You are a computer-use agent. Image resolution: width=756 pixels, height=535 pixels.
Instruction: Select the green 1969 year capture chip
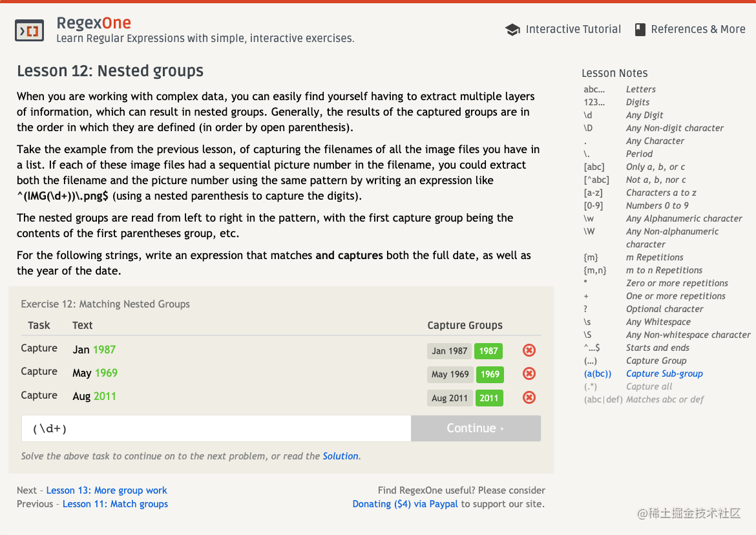(x=489, y=373)
